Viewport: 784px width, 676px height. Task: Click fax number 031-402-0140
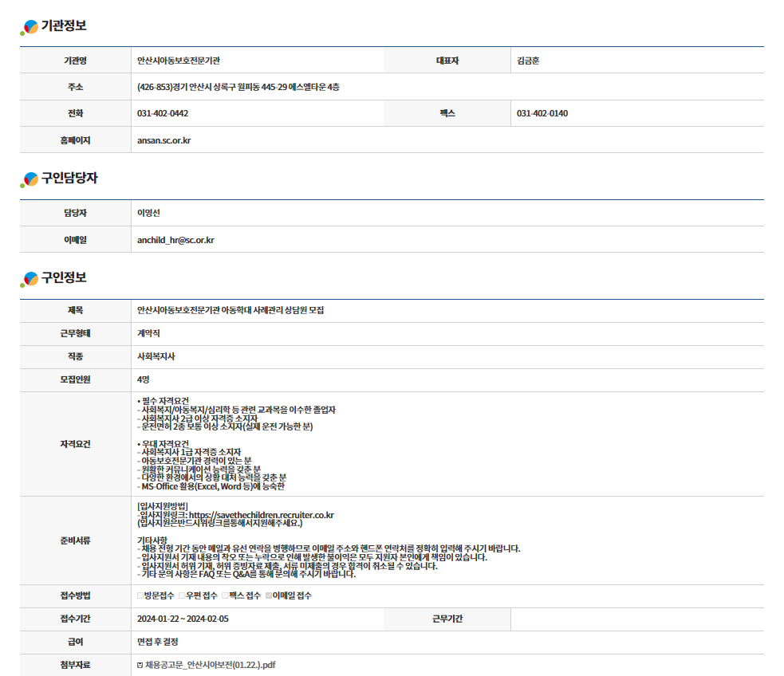[542, 113]
